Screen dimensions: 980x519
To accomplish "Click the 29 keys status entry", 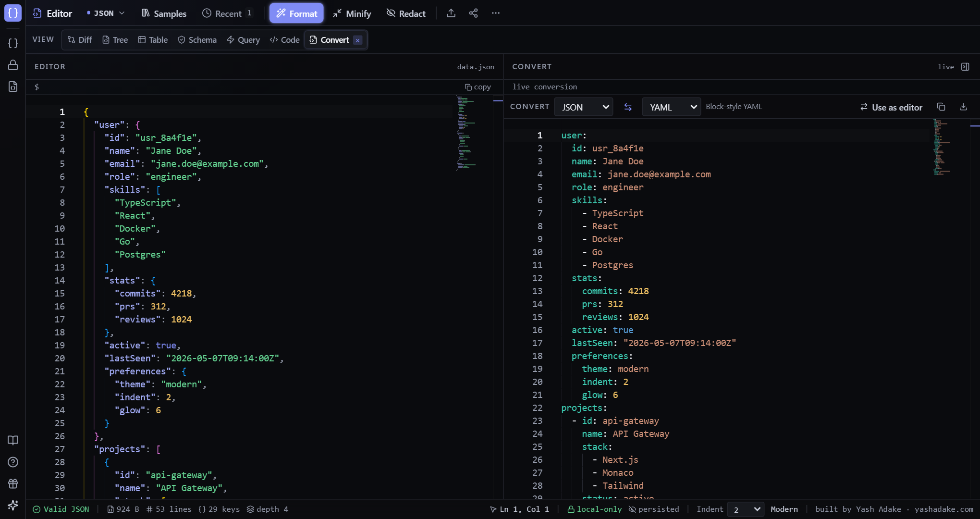I will [219, 509].
